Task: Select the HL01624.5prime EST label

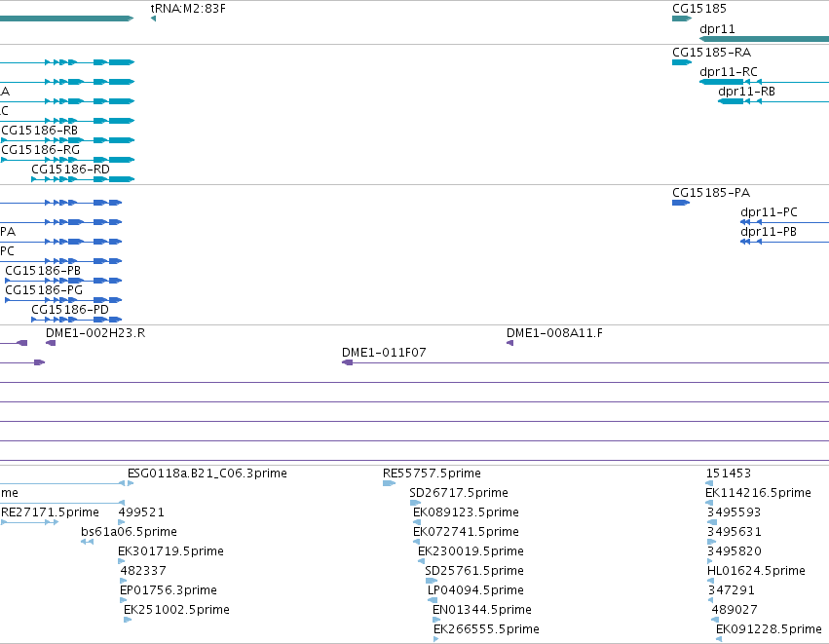Action: click(756, 571)
